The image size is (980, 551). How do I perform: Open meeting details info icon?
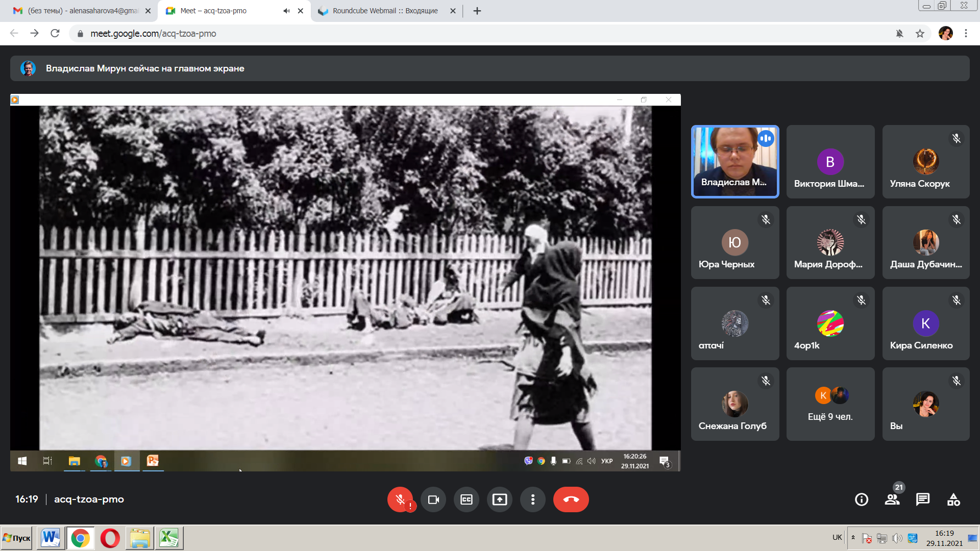[x=862, y=499]
